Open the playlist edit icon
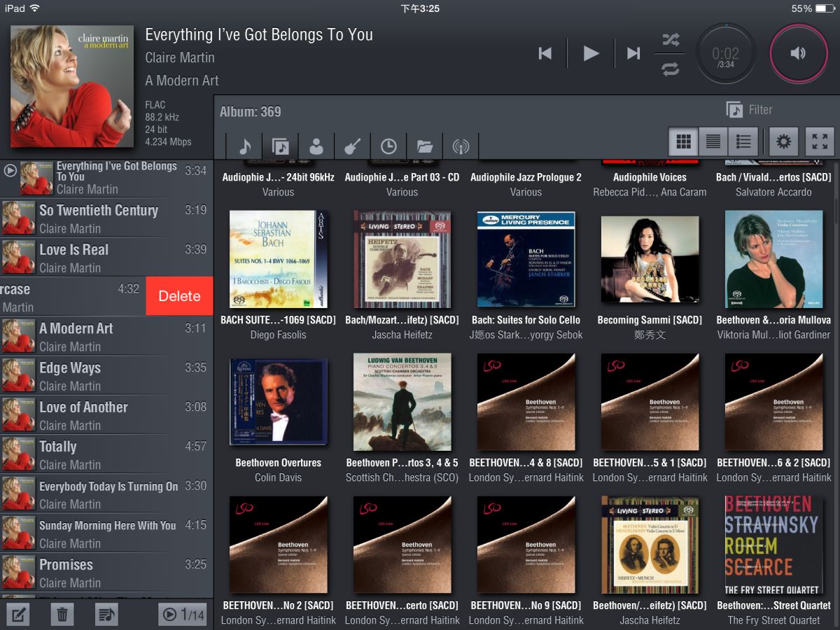 point(17,615)
